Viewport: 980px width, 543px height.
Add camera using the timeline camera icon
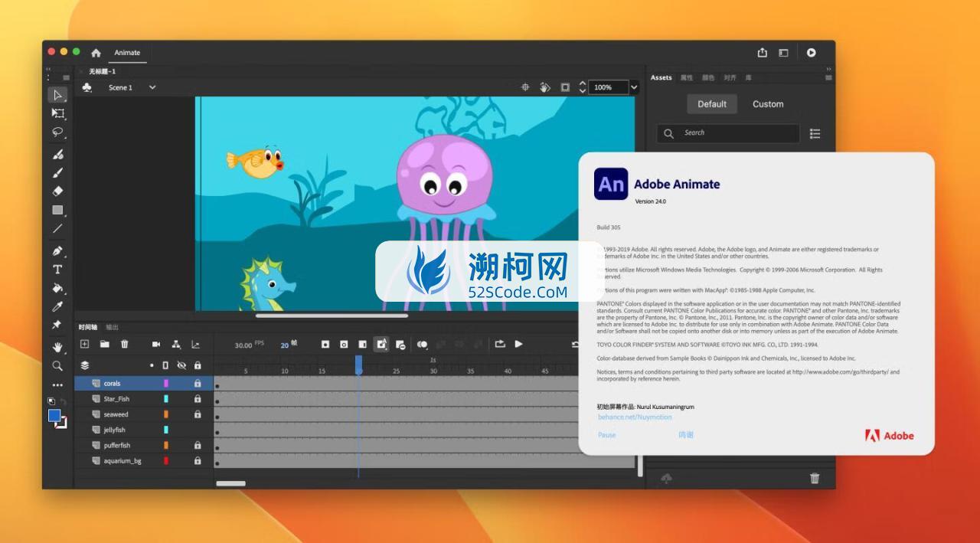tap(157, 345)
